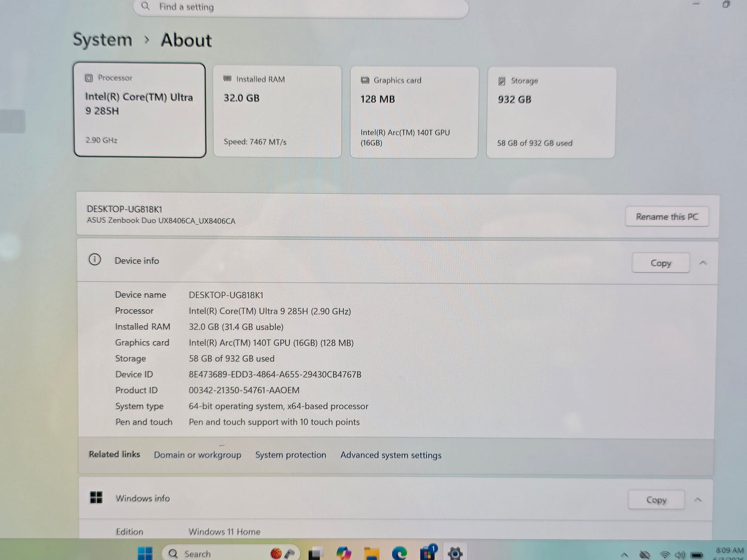
Task: Click the muted notifications tray icon
Action: pos(644,555)
